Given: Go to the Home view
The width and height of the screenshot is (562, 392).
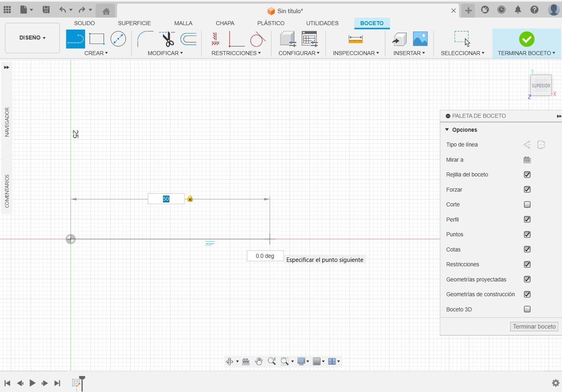Looking at the screenshot, I should pos(106,11).
